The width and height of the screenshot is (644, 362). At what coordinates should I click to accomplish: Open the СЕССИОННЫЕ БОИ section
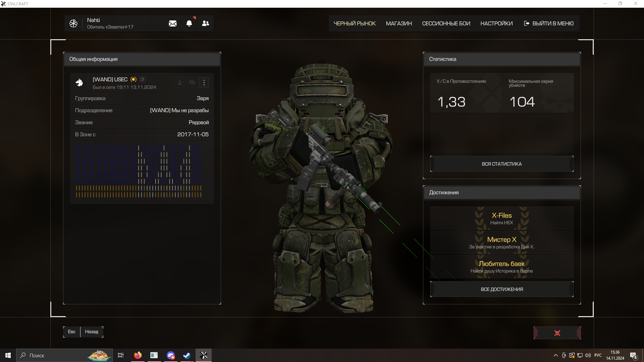tap(446, 23)
